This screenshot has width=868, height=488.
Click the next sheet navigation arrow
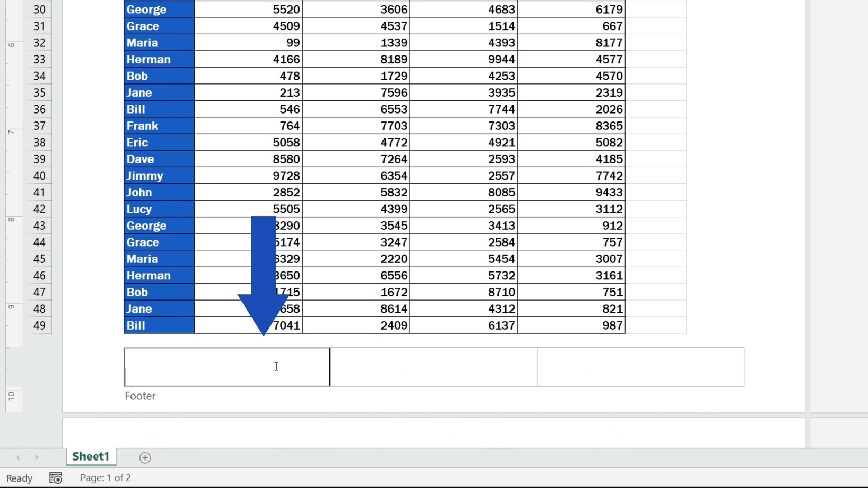coord(37,457)
